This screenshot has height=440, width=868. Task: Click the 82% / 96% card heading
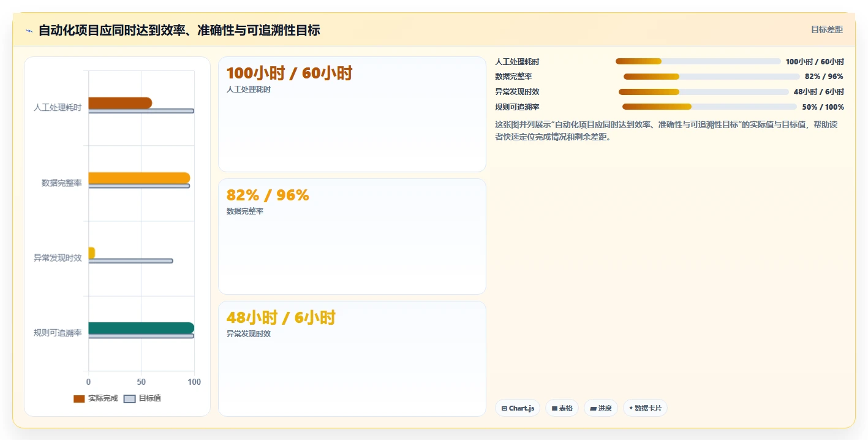(x=268, y=195)
